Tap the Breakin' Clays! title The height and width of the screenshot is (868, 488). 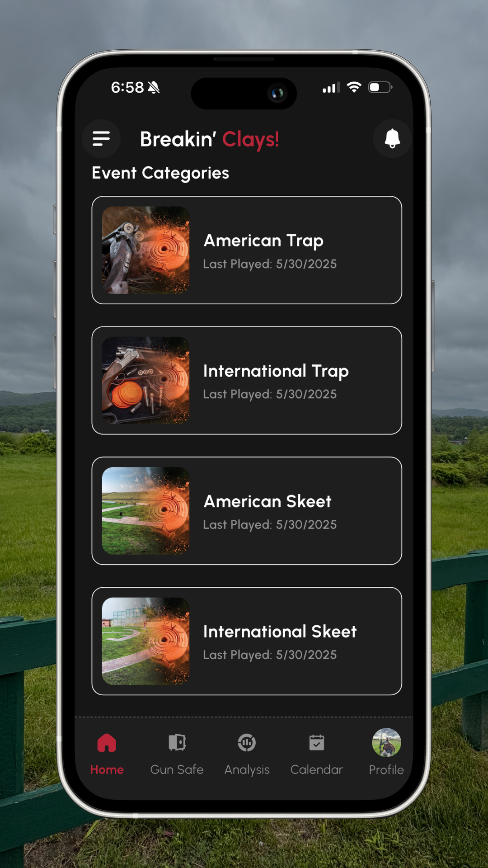point(209,139)
